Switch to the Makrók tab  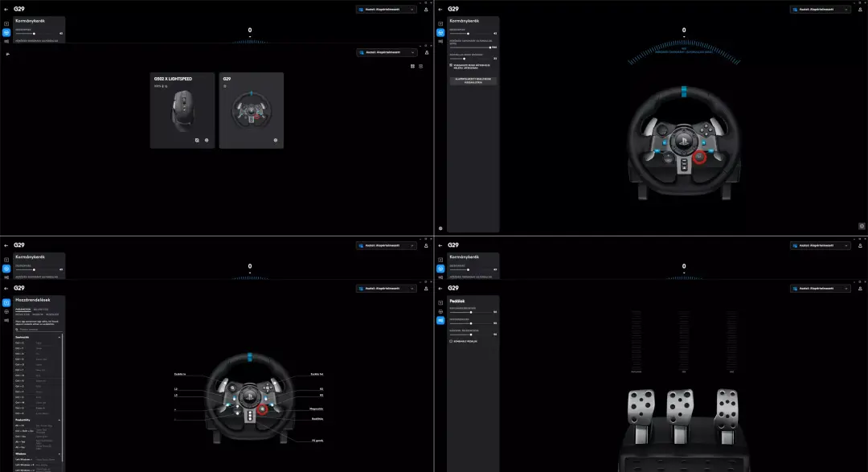click(38, 314)
